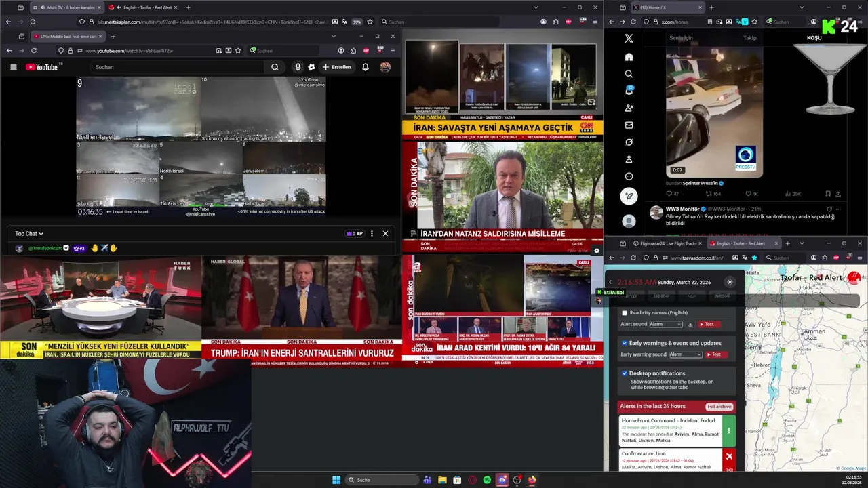Viewport: 868px width, 488px height.
Task: Open Alert sound Alarm dropdown
Action: tap(665, 325)
